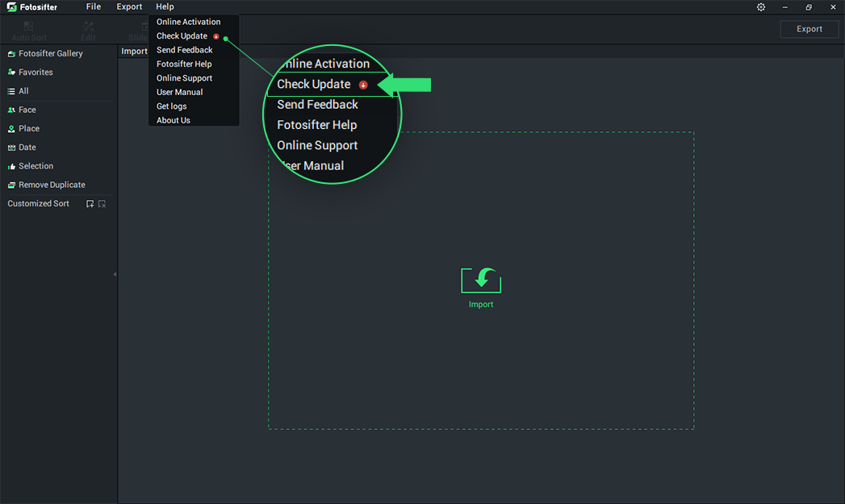Click the Fotosifter Gallery icon
Screen dimensions: 845x504
tap(11, 54)
